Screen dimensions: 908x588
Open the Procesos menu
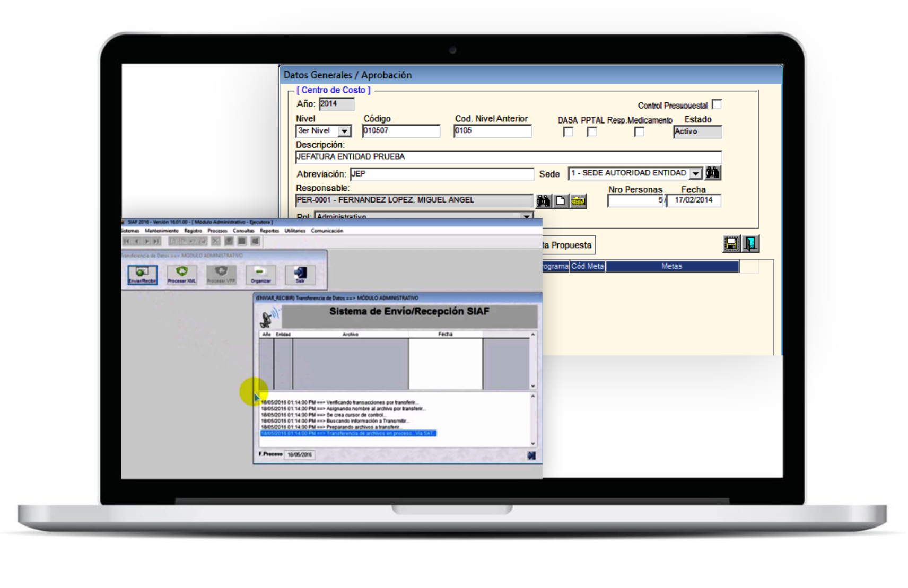217,231
